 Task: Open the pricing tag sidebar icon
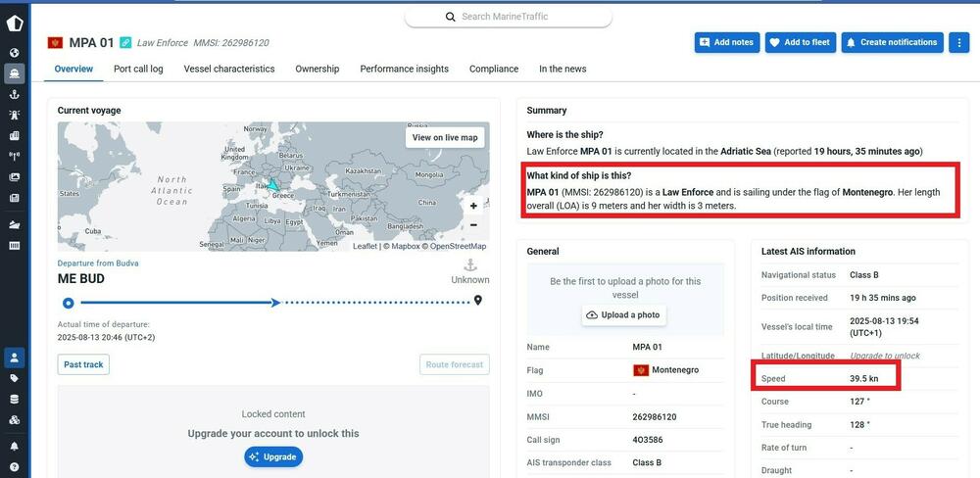click(x=15, y=379)
